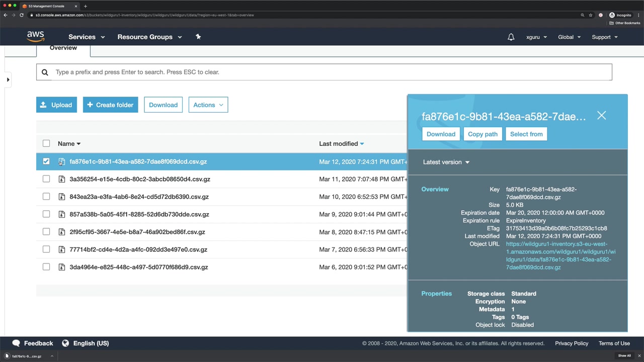
Task: Toggle the select-all checkbox in header
Action: coord(46,143)
